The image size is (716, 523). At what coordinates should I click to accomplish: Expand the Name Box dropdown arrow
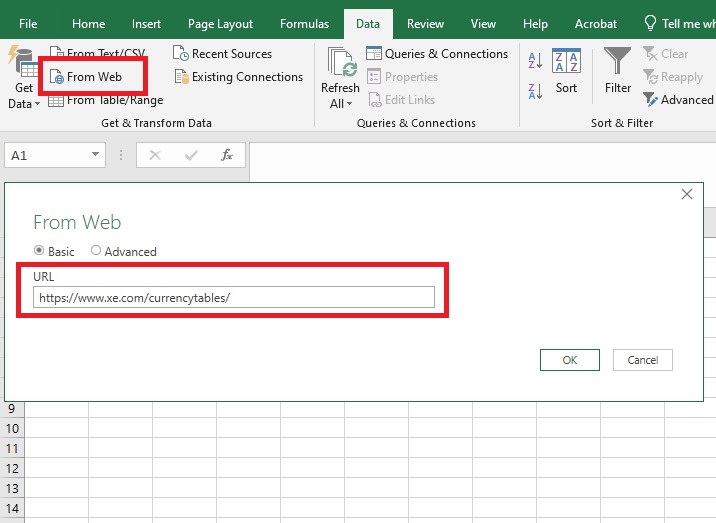[x=95, y=154]
